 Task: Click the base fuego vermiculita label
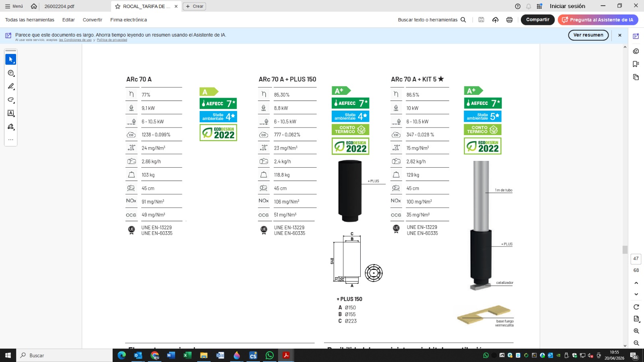(505, 323)
